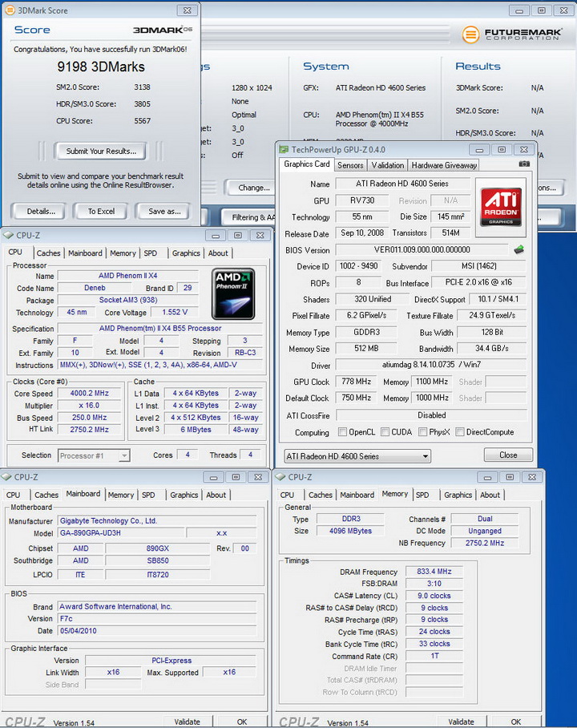Enable the OpenCL checkbox in GPU-Z
This screenshot has height=728, width=577.
(342, 432)
